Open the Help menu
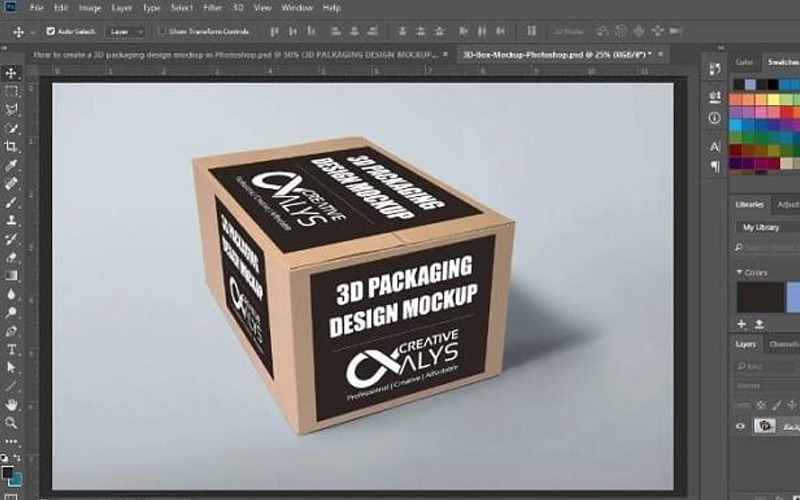This screenshot has width=800, height=500. (x=332, y=8)
